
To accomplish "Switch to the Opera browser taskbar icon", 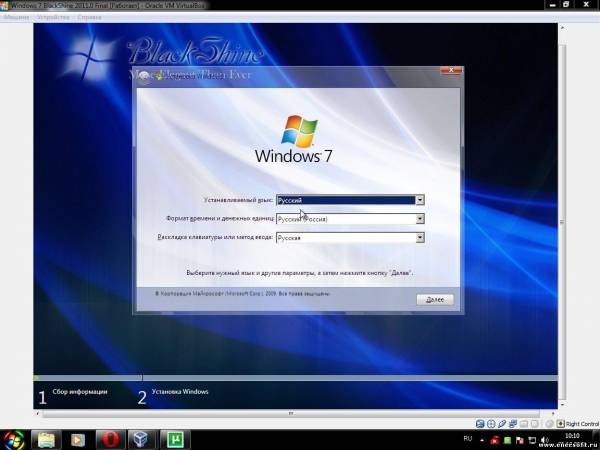I will [x=110, y=440].
